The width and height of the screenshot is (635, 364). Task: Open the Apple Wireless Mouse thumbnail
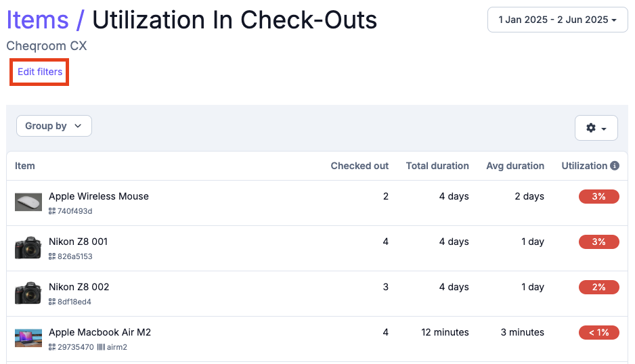tap(28, 202)
